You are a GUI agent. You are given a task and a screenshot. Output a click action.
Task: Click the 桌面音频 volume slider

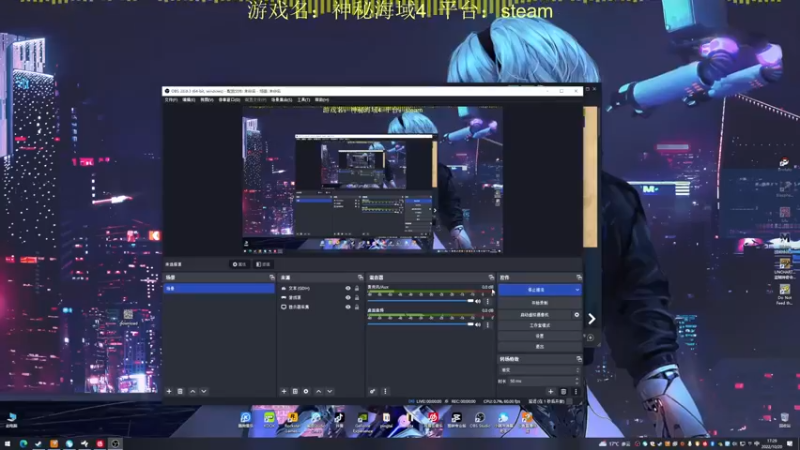pyautogui.click(x=420, y=324)
